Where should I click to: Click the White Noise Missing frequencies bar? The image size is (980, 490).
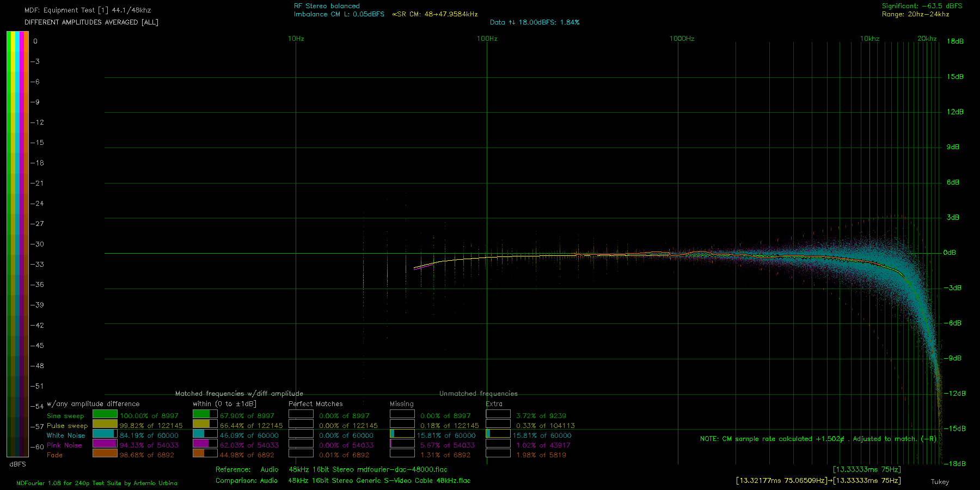(402, 434)
